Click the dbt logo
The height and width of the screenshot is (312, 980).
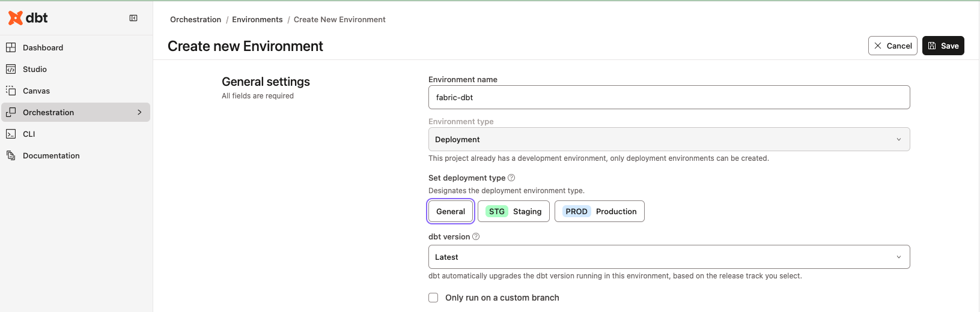[28, 18]
